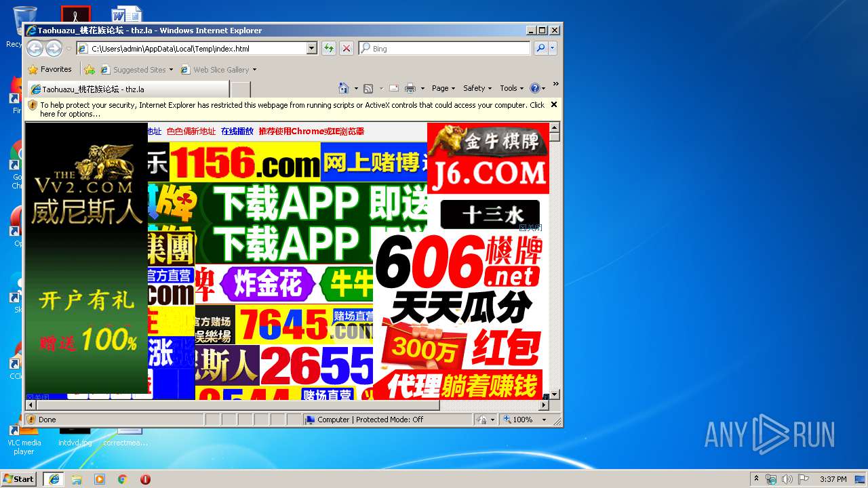This screenshot has width=868, height=488.
Task: Open Windows Explorer folder taskbar icon
Action: 77,479
